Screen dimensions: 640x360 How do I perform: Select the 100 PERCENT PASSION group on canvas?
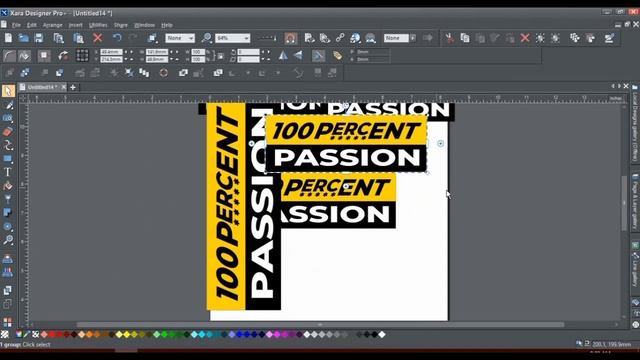pyautogui.click(x=346, y=143)
